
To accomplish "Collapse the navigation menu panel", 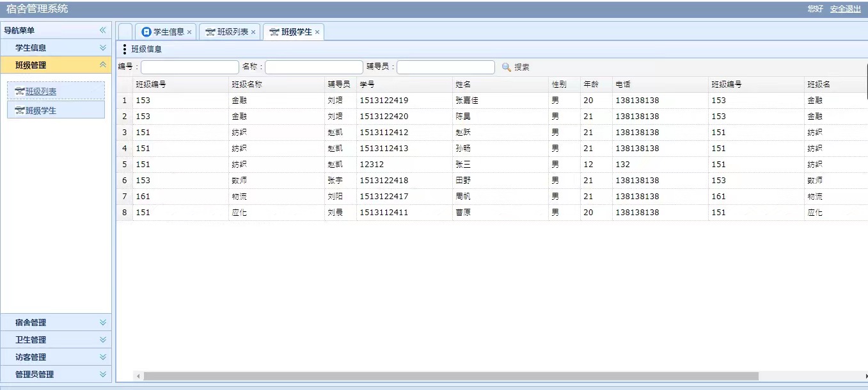I will point(102,30).
